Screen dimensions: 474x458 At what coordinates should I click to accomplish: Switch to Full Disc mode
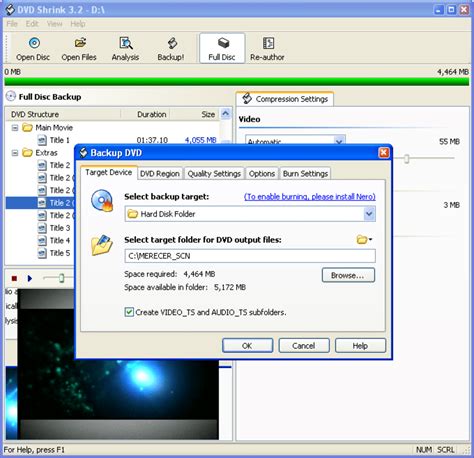click(222, 49)
